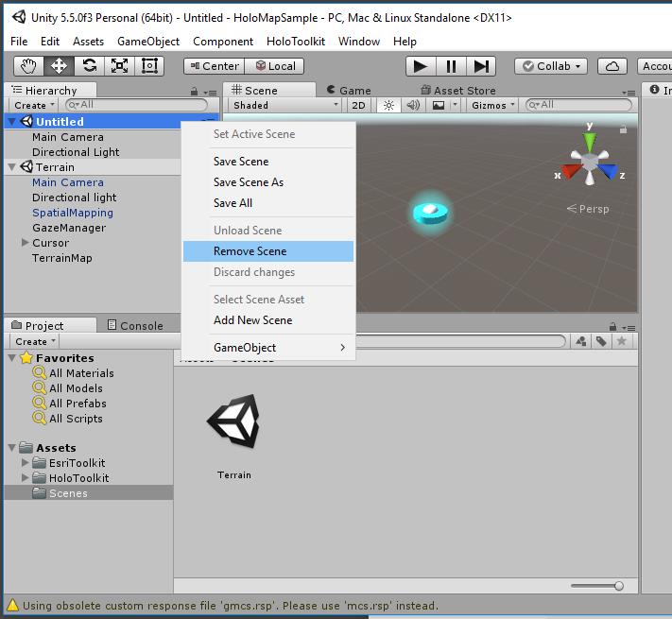Click the Play button

(x=421, y=66)
